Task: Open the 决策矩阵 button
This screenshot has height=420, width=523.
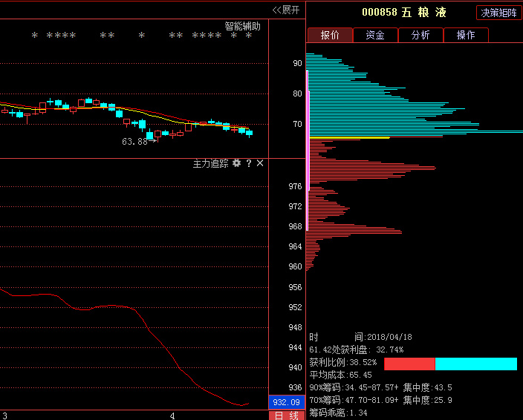Action: click(x=498, y=13)
